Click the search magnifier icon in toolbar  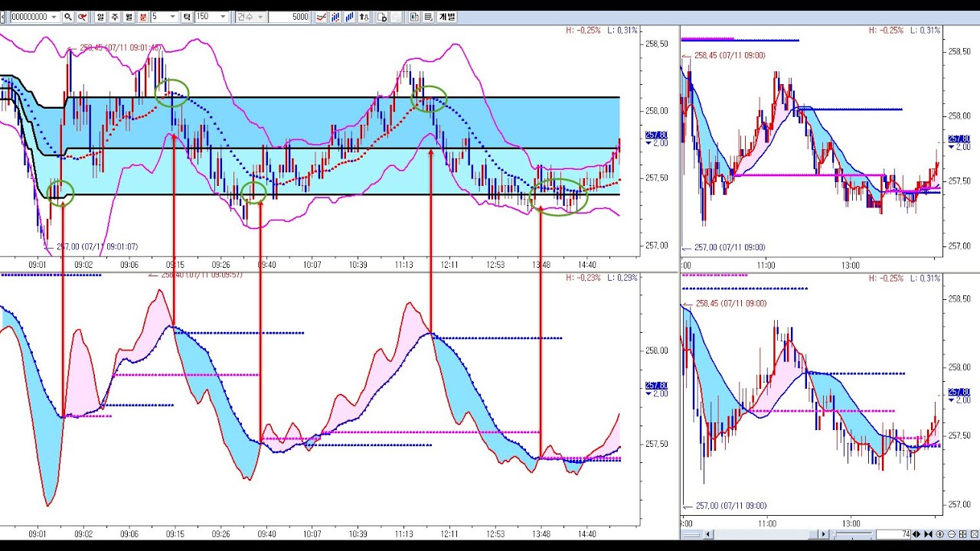[x=68, y=17]
